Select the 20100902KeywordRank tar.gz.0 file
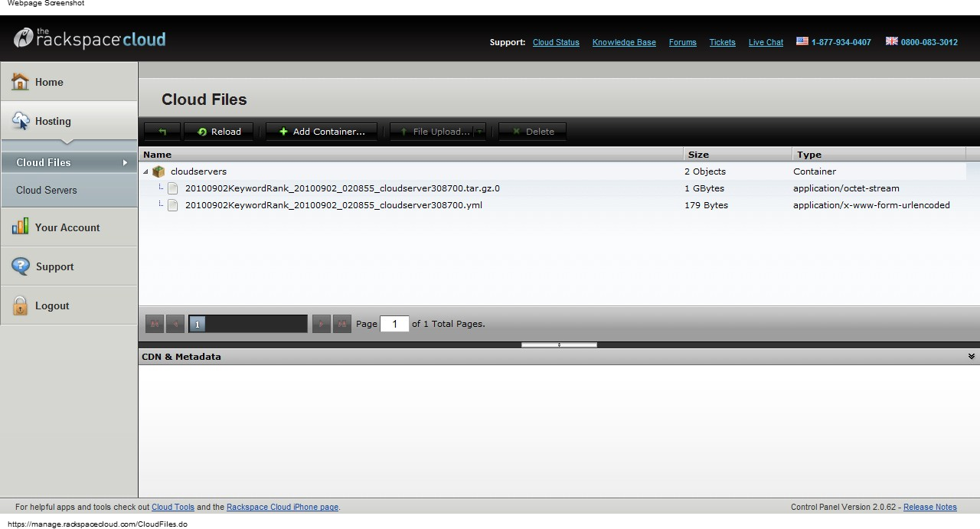Image resolution: width=980 pixels, height=529 pixels. (342, 188)
